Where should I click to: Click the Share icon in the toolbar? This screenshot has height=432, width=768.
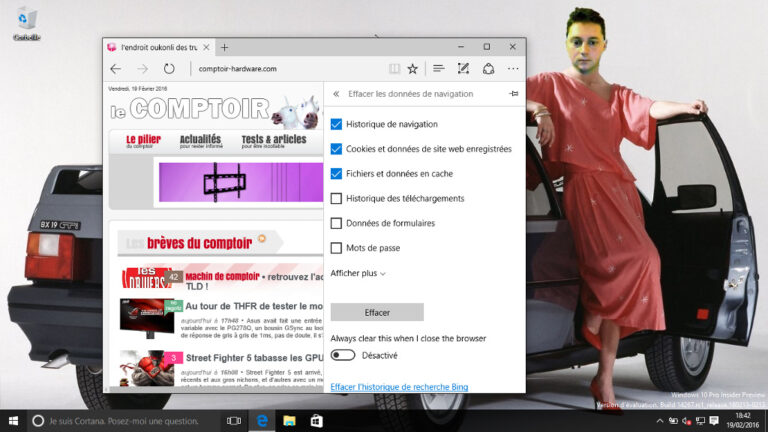click(488, 69)
